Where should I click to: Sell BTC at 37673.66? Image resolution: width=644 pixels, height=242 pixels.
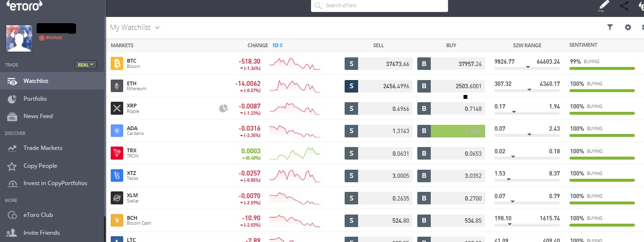pyautogui.click(x=378, y=64)
